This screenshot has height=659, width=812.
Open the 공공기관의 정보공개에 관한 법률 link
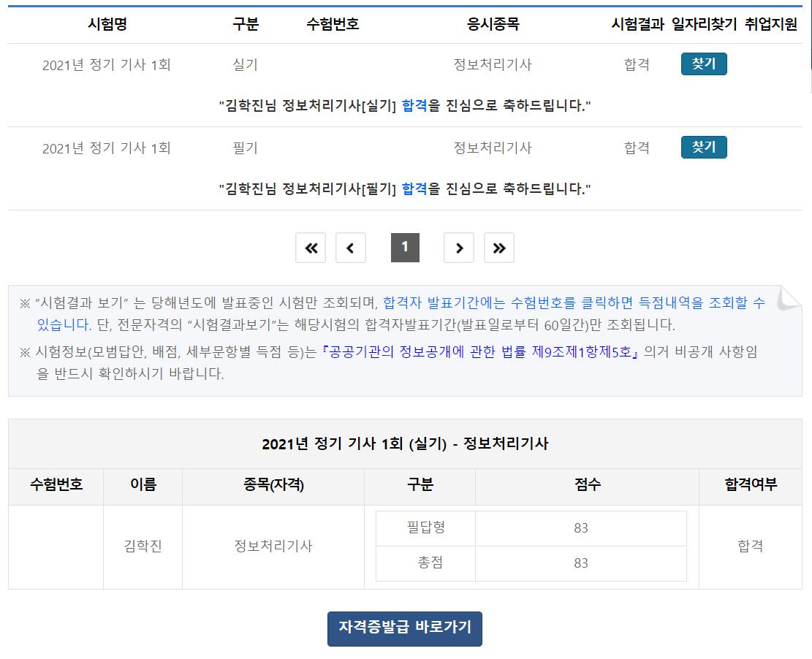(481, 352)
